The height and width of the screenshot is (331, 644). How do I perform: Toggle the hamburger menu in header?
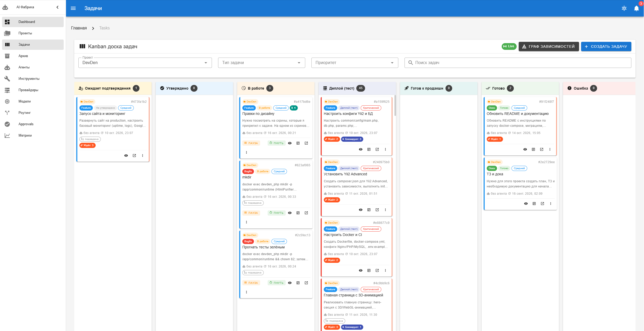[73, 8]
